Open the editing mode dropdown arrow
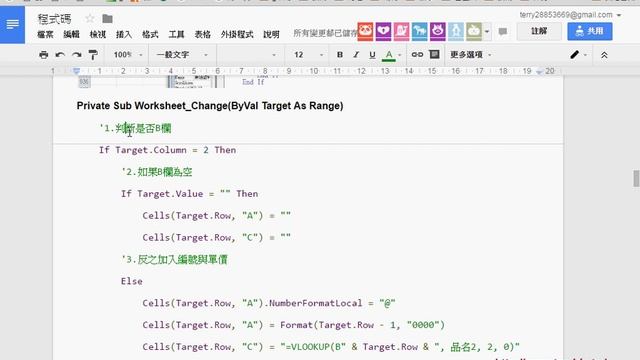Image resolution: width=640 pixels, height=360 pixels. (586, 55)
